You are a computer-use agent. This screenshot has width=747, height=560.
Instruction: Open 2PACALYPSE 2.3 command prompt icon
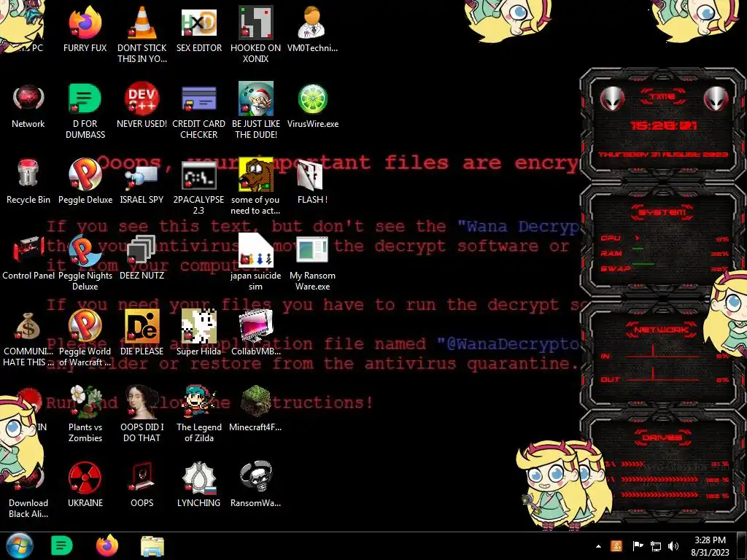198,175
